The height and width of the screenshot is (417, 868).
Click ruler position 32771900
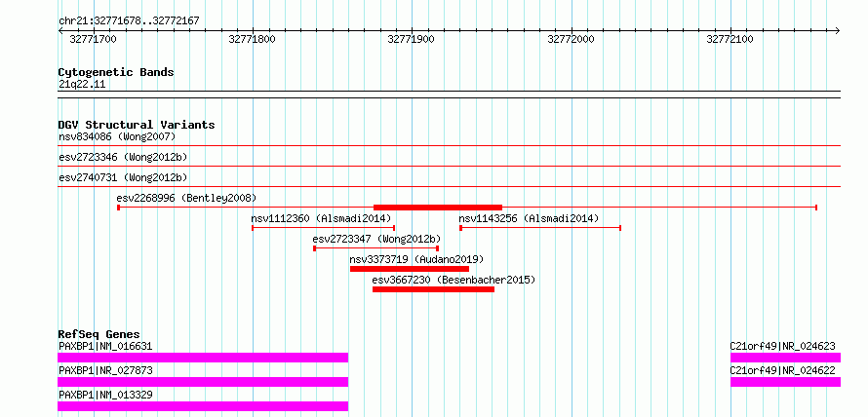[x=412, y=39]
